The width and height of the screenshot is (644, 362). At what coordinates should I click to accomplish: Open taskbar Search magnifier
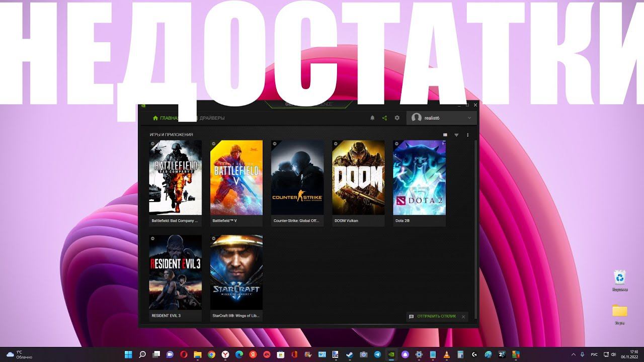tap(142, 354)
